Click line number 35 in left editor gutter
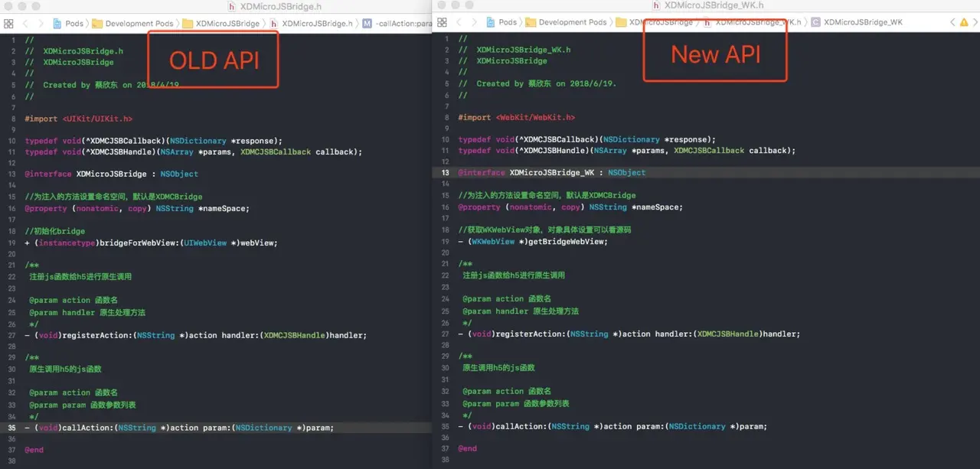Image resolution: width=980 pixels, height=469 pixels. click(x=11, y=428)
